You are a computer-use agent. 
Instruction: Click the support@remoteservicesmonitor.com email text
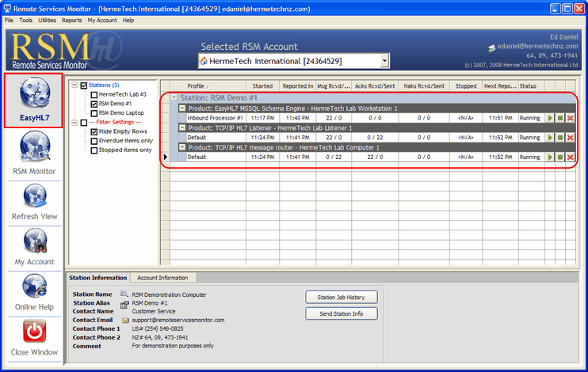click(x=178, y=320)
